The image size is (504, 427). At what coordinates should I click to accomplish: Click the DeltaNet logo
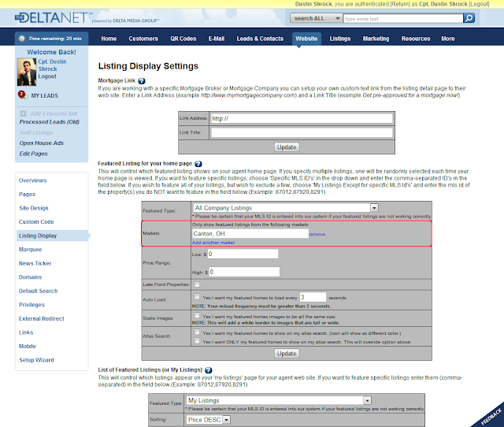point(54,18)
